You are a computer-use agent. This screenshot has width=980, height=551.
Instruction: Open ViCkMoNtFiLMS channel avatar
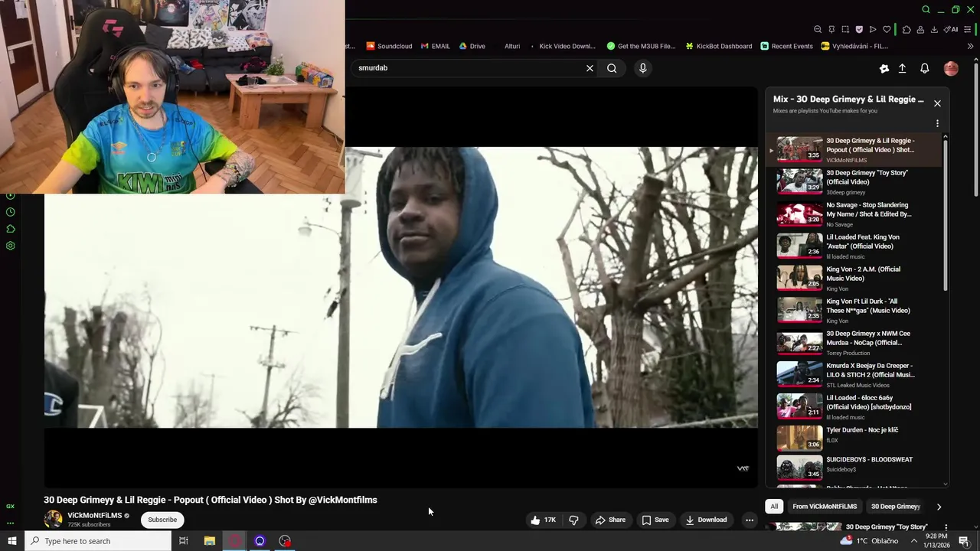tap(53, 519)
